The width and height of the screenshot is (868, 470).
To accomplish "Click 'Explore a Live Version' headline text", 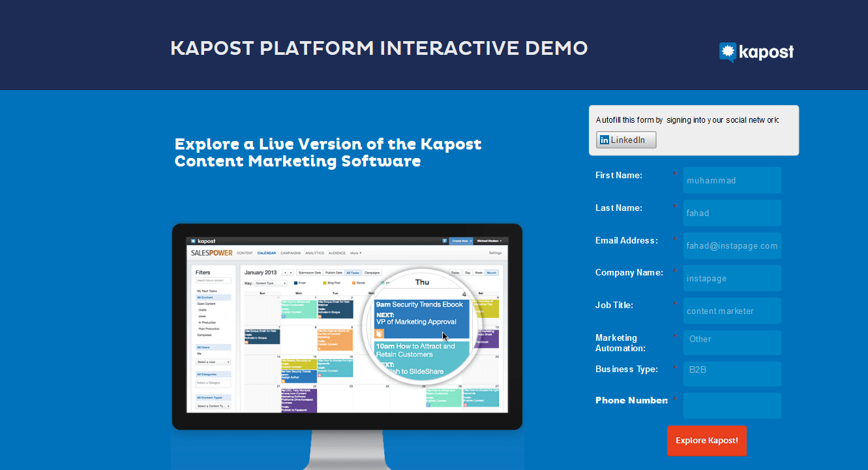I will 328,152.
